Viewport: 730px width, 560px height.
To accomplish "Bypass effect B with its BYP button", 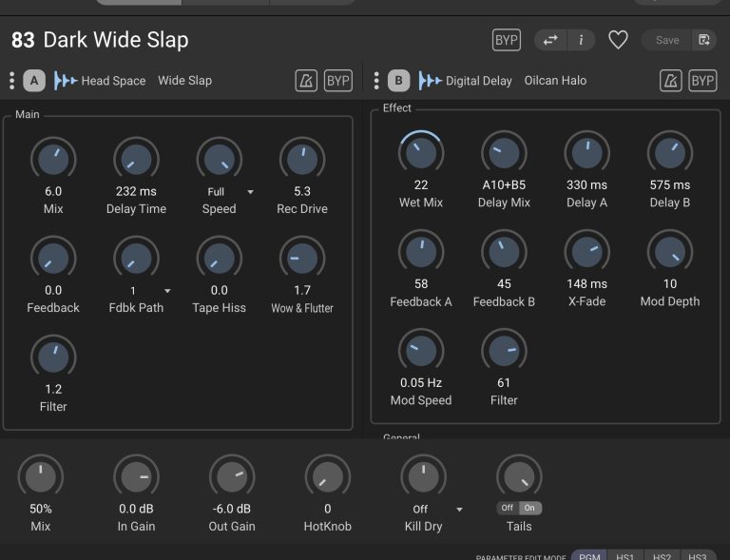I will tap(702, 81).
